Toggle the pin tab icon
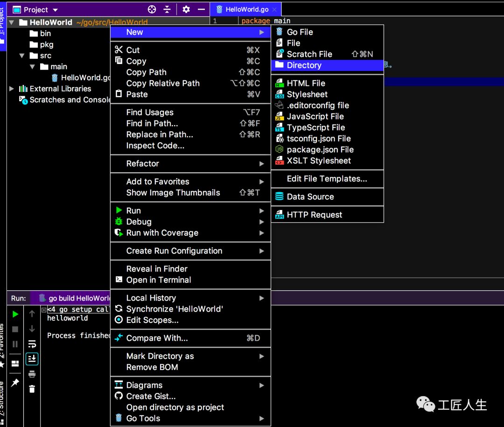The image size is (504, 427). point(15,383)
